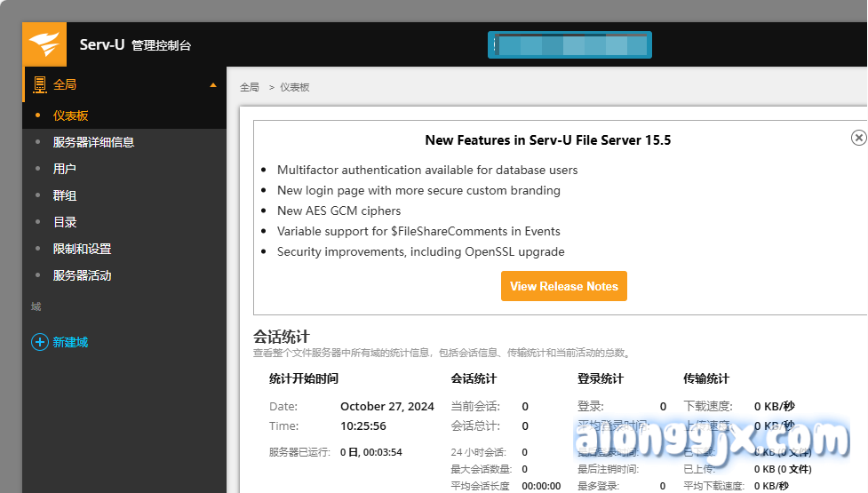This screenshot has height=493, width=868.
Task: Click the Serv-U 管理控制台 title text
Action: tap(135, 44)
